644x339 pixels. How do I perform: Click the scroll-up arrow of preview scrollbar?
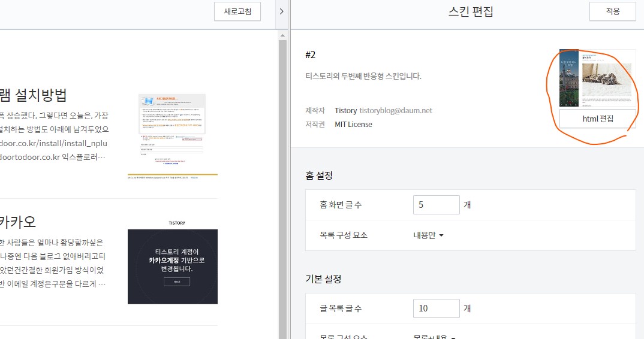pyautogui.click(x=282, y=36)
